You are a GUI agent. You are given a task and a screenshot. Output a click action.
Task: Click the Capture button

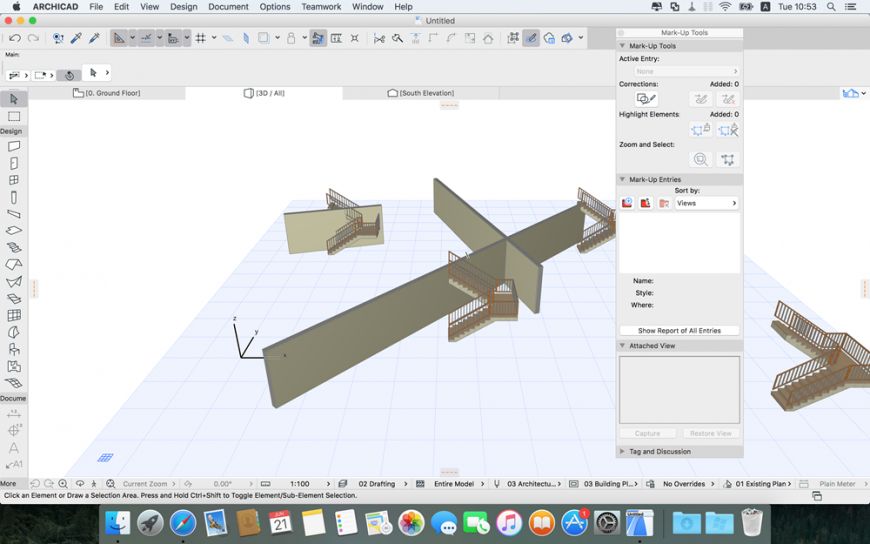[x=648, y=433]
